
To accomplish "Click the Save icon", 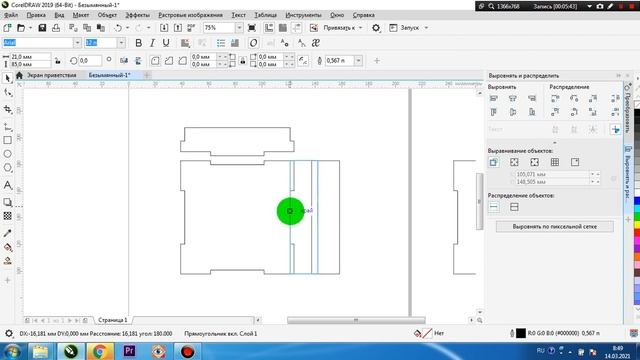I will pyautogui.click(x=42, y=28).
